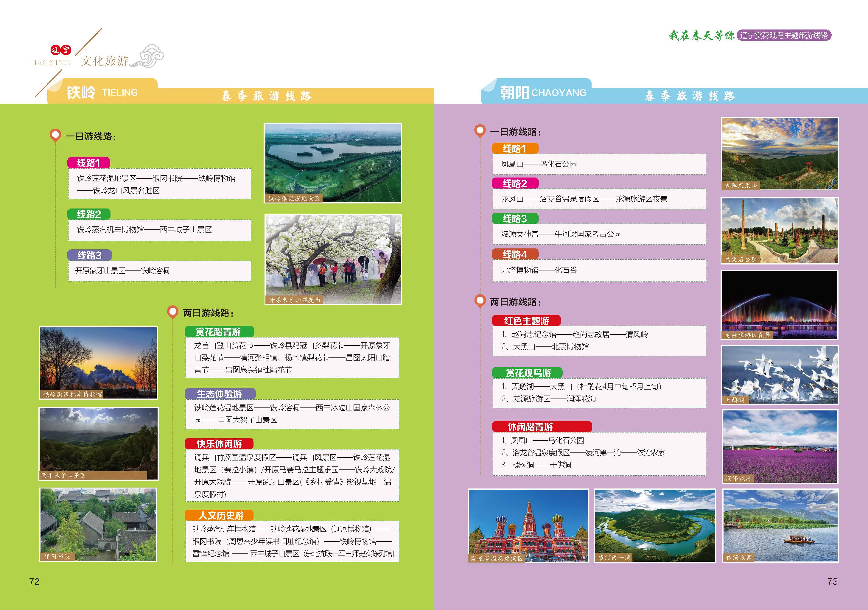This screenshot has width=868, height=610.
Task: Click Tieling 春季旅游线路 banner text
Action: (x=267, y=96)
